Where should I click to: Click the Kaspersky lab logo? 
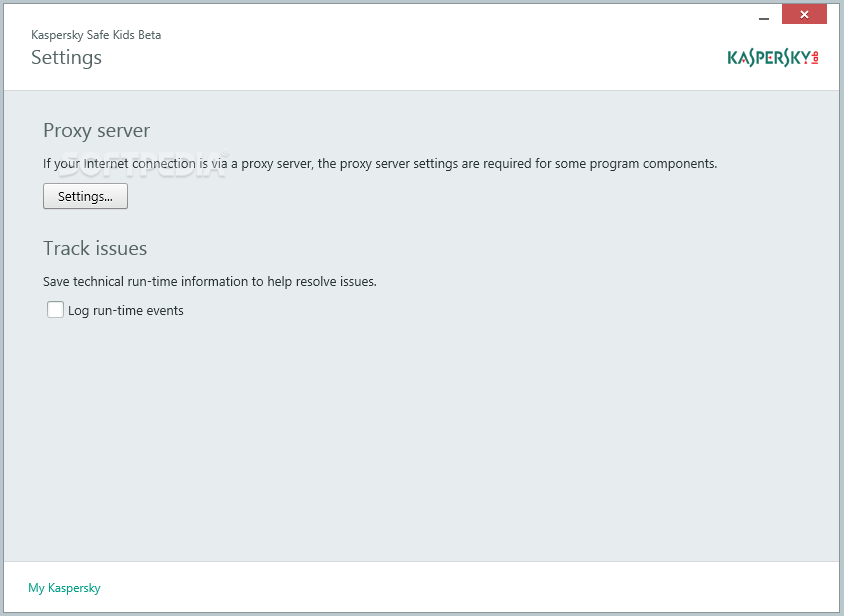pos(773,58)
